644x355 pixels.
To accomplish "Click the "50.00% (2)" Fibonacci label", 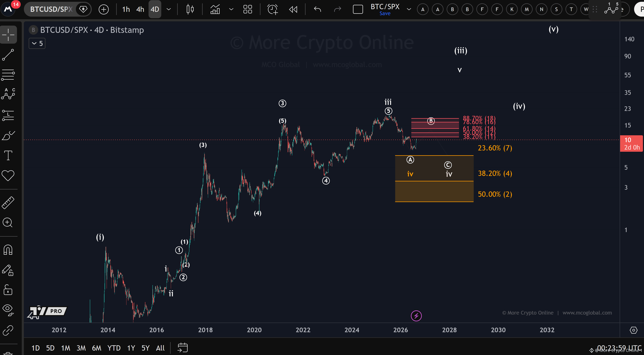I will point(495,194).
